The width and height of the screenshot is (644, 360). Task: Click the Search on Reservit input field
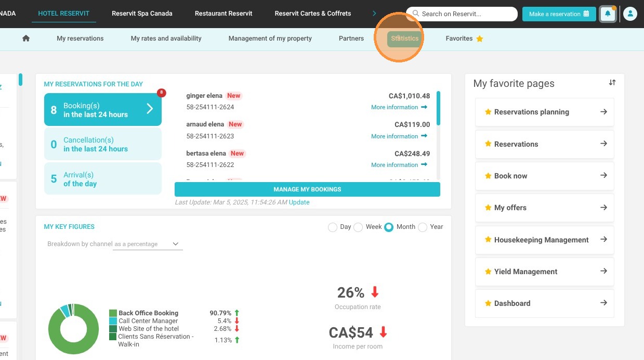click(x=462, y=14)
